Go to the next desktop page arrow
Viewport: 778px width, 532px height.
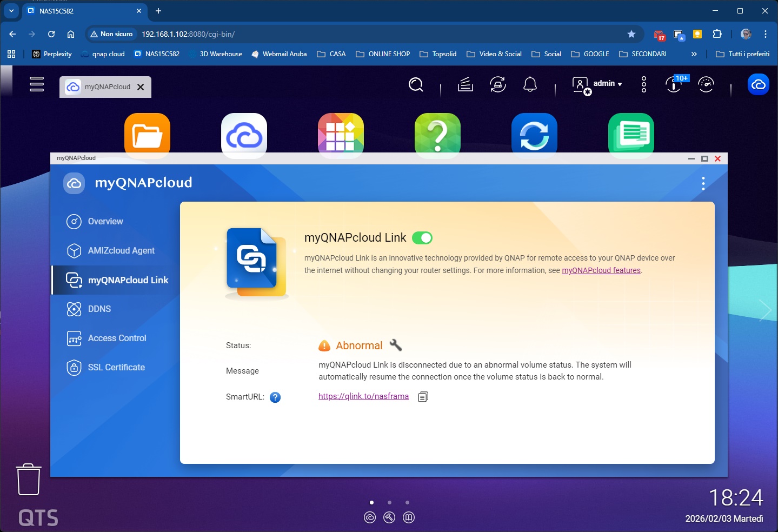[765, 310]
